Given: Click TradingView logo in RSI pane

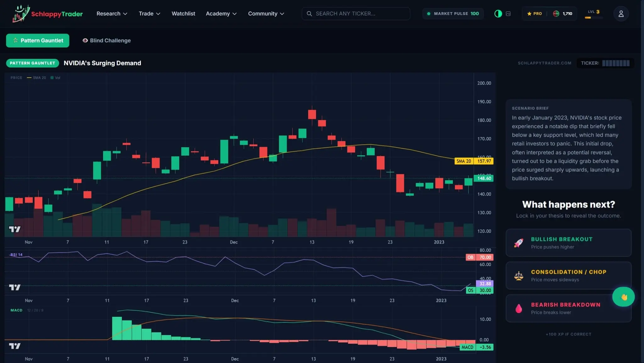Looking at the screenshot, I should point(14,287).
